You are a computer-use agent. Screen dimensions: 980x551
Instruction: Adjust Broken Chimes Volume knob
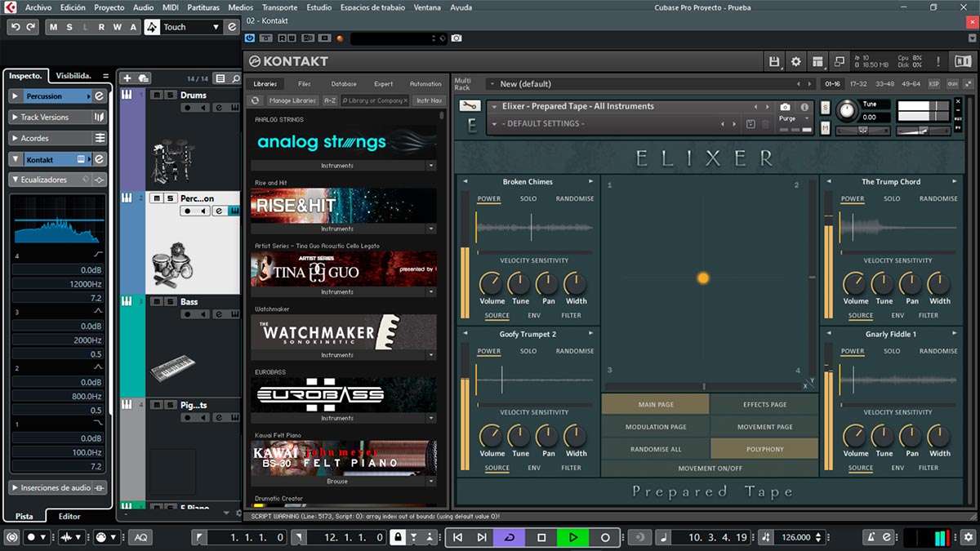[x=491, y=284]
